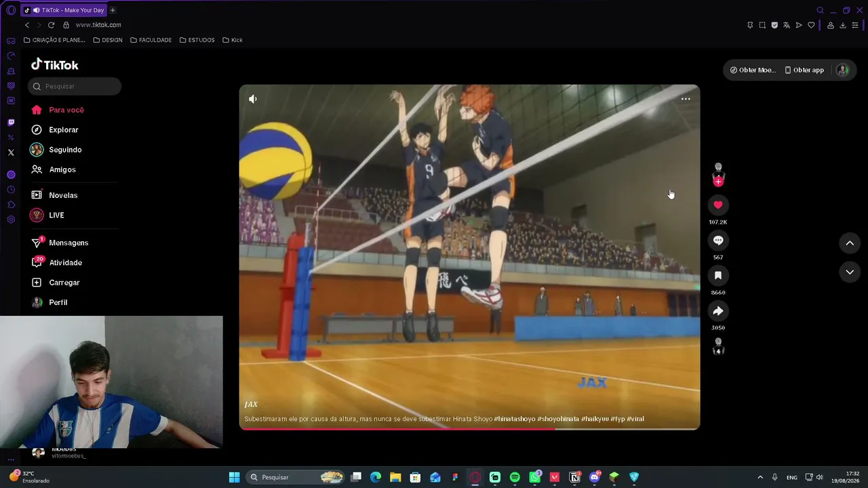Follow the creator with the plus badge
The image size is (868, 488).
[x=718, y=182]
